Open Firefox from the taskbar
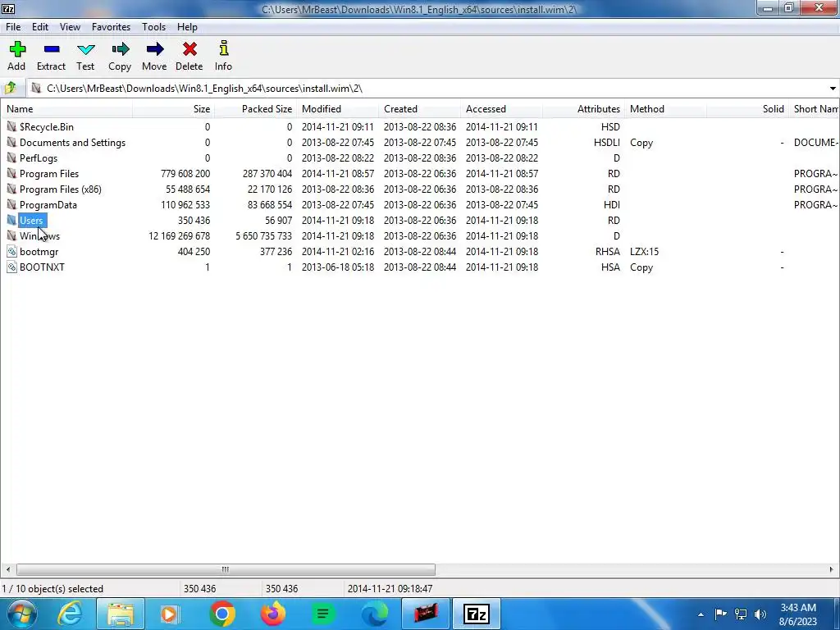This screenshot has height=630, width=840. click(272, 614)
